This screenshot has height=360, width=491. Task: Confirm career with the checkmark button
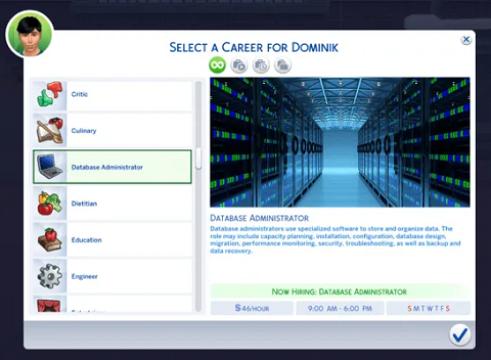[x=460, y=335]
